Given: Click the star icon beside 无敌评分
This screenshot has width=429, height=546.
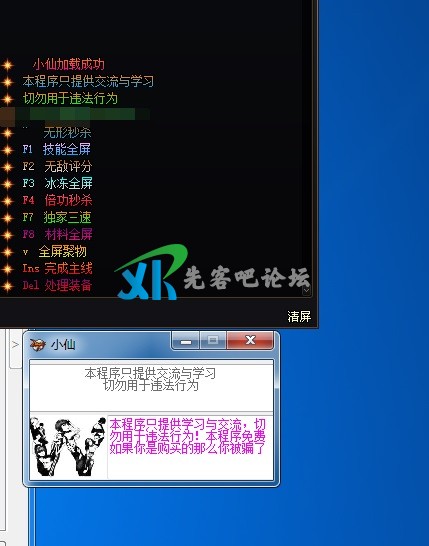Looking at the screenshot, I should pos(7,167).
